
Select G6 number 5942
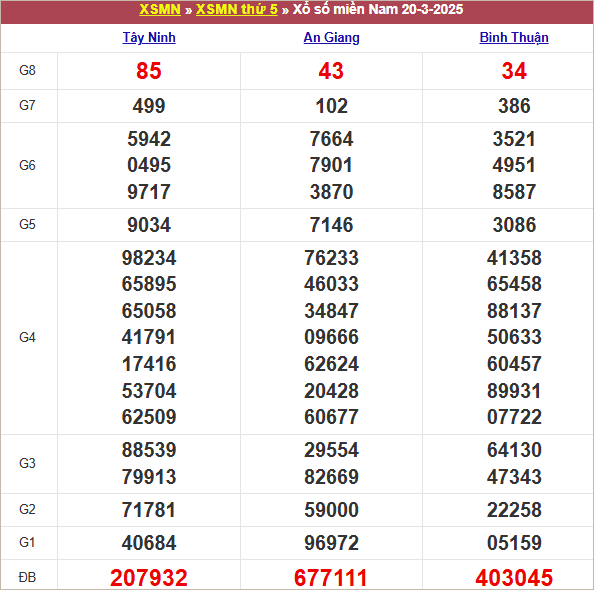[149, 139]
